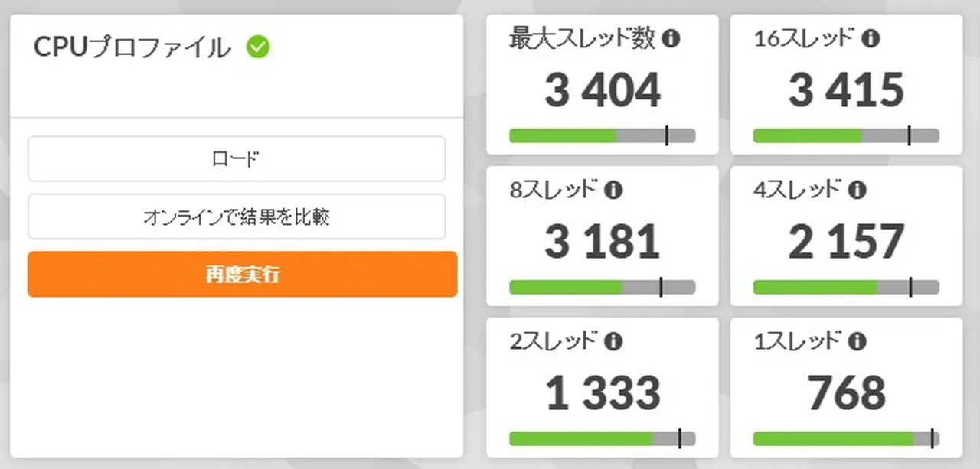The height and width of the screenshot is (469, 980).
Task: Click info icon beside 1スレッド
Action: (857, 341)
